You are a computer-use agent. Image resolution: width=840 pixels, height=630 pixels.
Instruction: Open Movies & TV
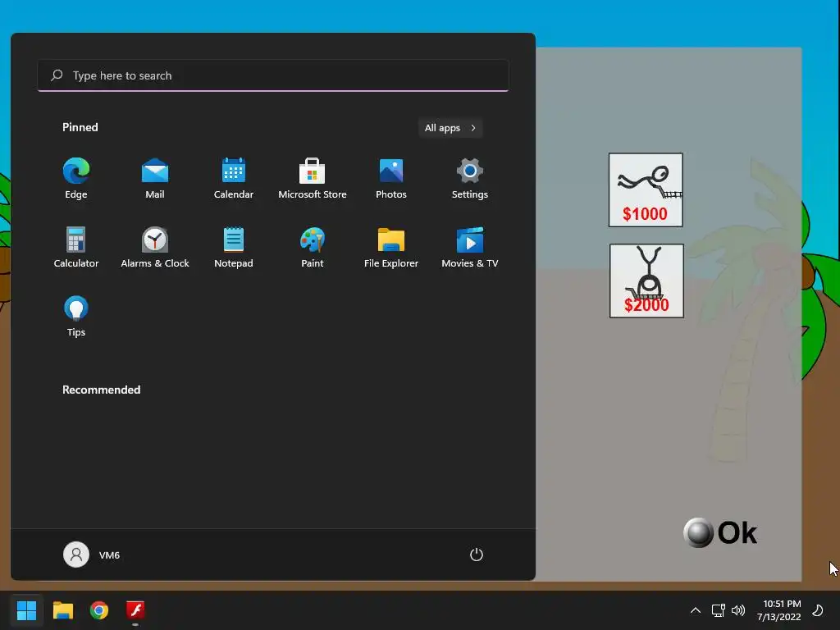[x=470, y=247]
